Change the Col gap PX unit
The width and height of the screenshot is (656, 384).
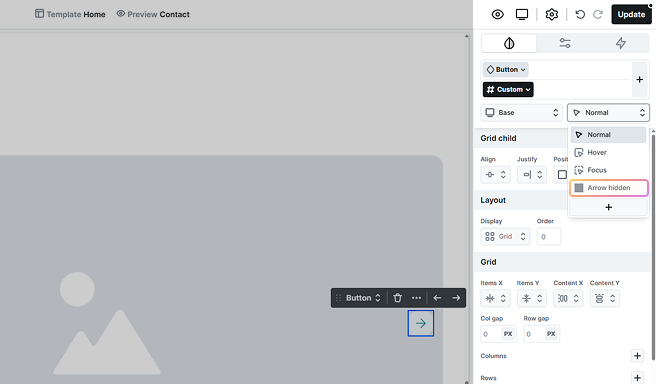pyautogui.click(x=508, y=334)
